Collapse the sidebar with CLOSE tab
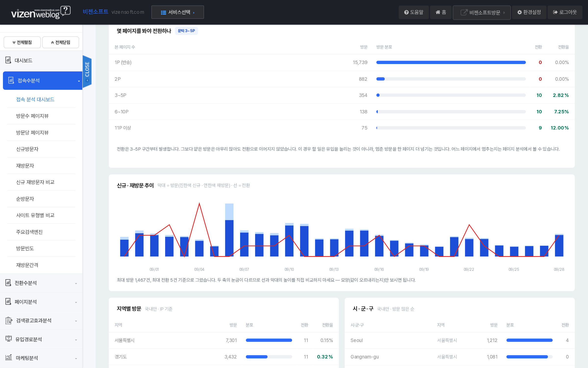The image size is (588, 368). click(x=87, y=71)
